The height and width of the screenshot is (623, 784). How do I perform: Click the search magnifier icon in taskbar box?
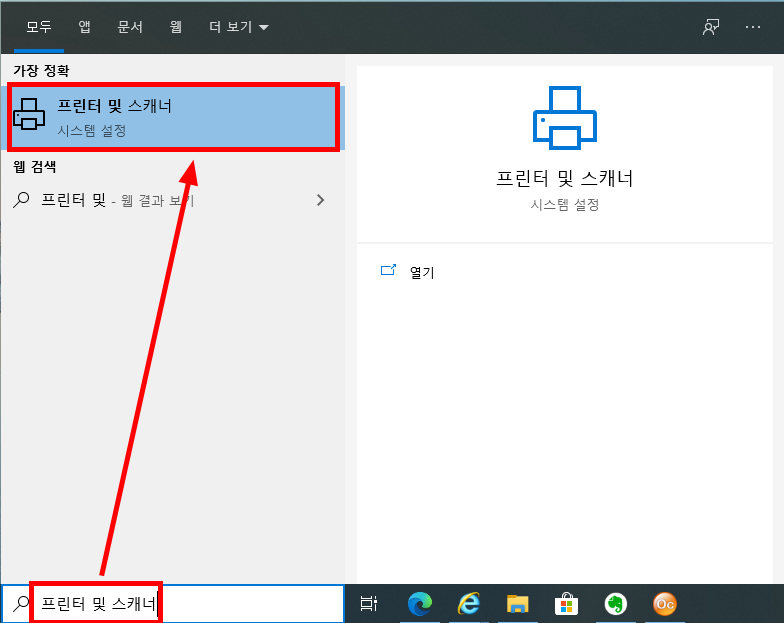coord(21,604)
